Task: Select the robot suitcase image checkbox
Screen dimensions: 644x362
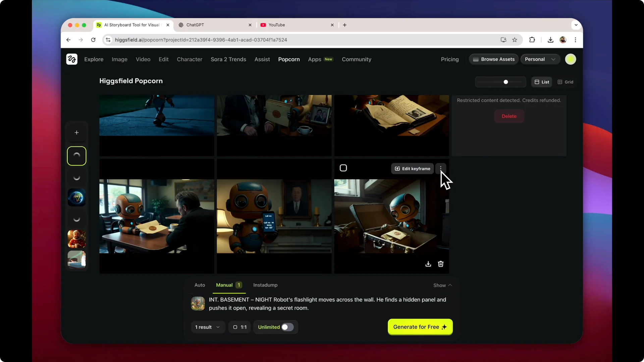Action: [x=343, y=168]
